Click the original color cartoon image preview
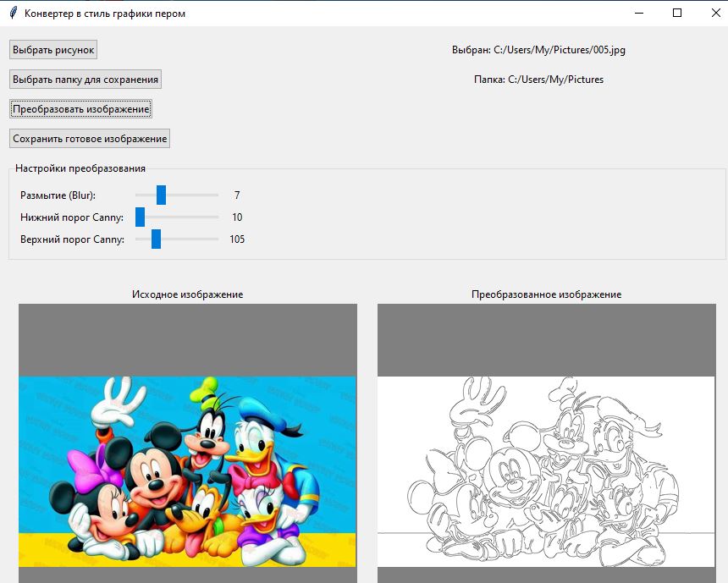 coord(188,471)
